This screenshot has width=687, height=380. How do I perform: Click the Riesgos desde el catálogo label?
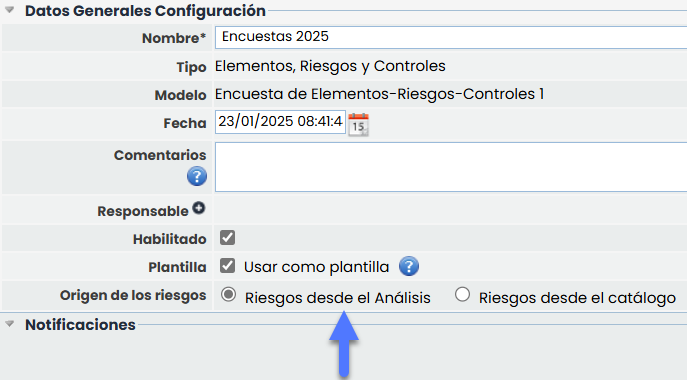577,298
